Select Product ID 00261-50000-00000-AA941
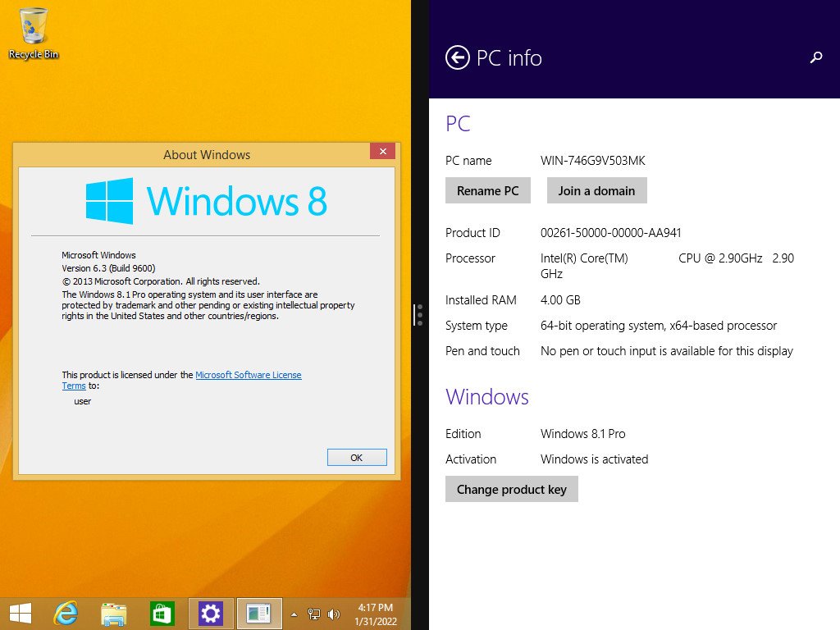This screenshot has width=840, height=630. click(x=610, y=233)
